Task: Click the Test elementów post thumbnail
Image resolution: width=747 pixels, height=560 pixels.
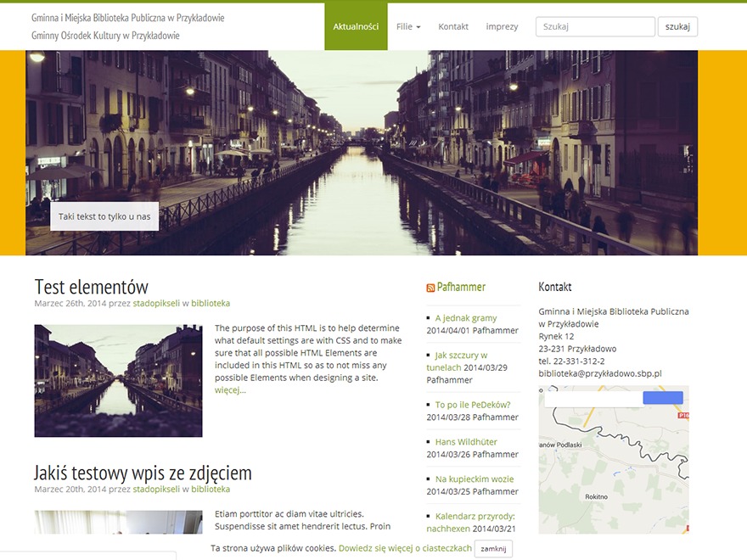Action: coord(118,380)
